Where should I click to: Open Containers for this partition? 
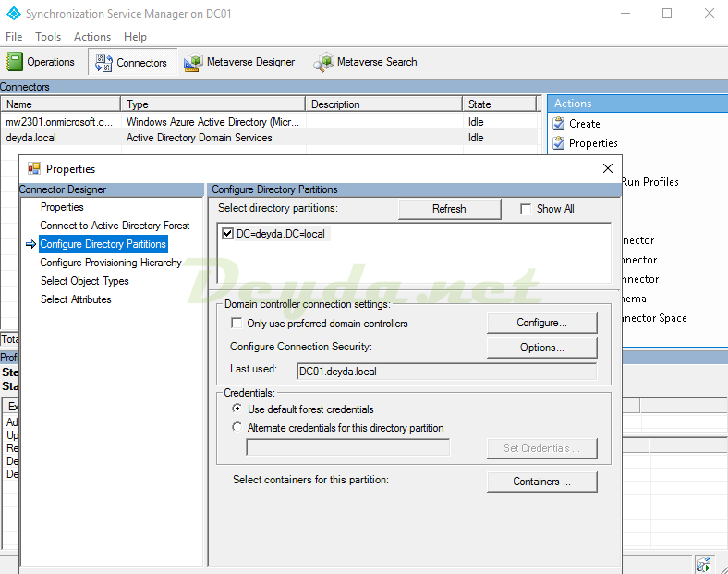coord(541,482)
